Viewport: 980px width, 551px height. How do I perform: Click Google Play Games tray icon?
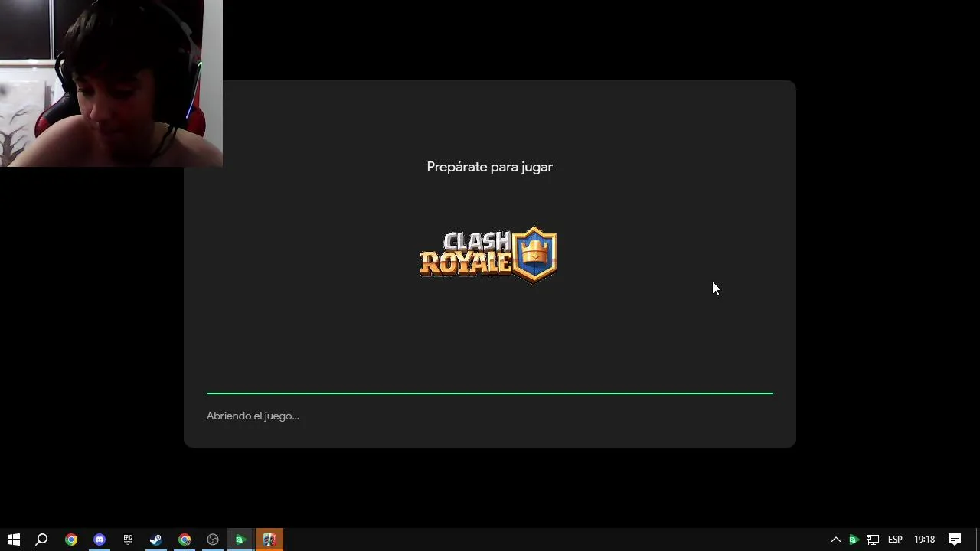853,540
